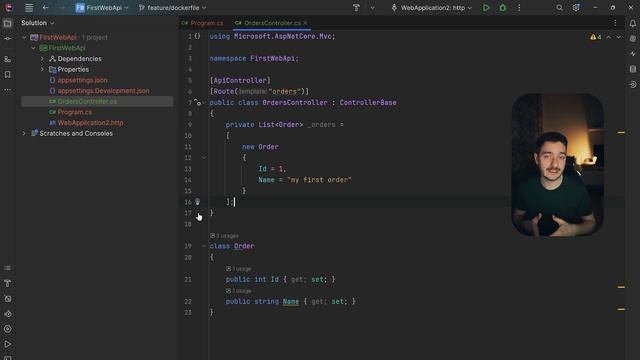This screenshot has width=640, height=360.
Task: Select Program.cs in solution tree
Action: tap(74, 112)
